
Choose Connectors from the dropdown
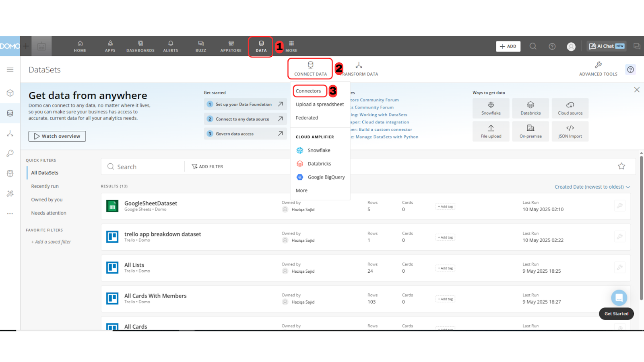click(308, 91)
